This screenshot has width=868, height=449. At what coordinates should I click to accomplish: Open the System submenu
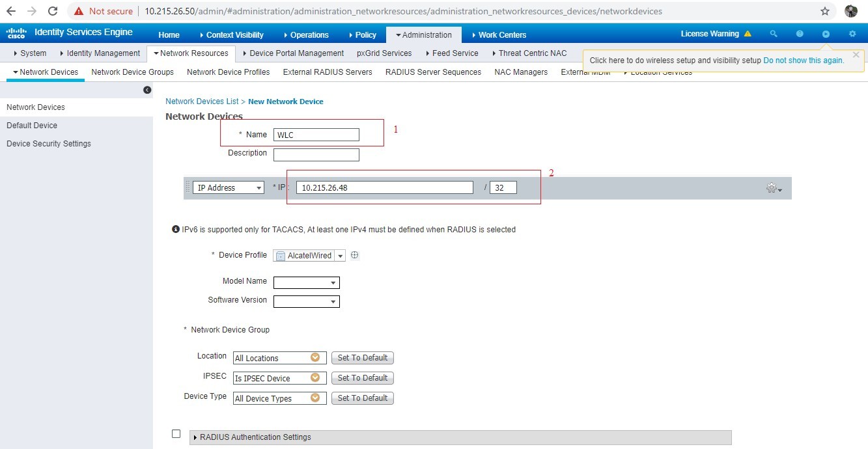(x=30, y=53)
